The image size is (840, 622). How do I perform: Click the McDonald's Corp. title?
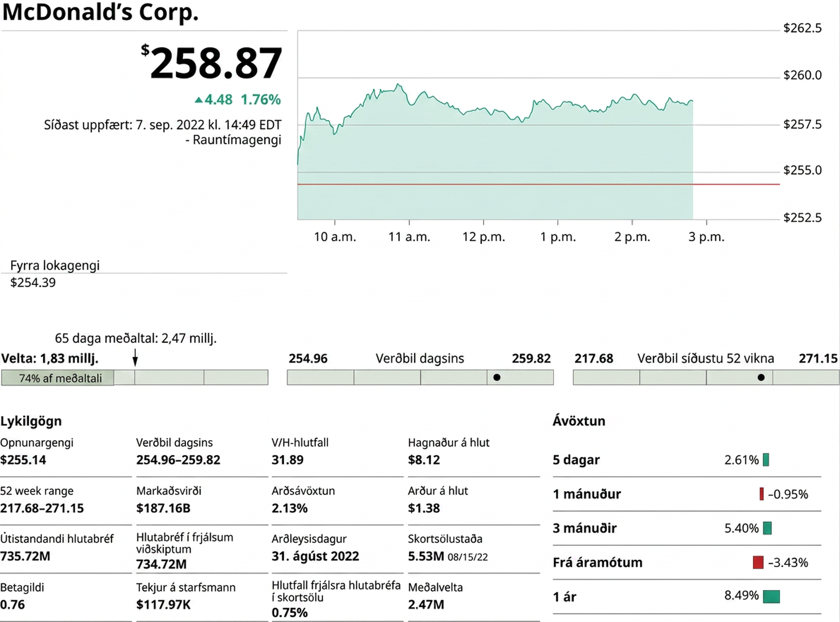[100, 12]
